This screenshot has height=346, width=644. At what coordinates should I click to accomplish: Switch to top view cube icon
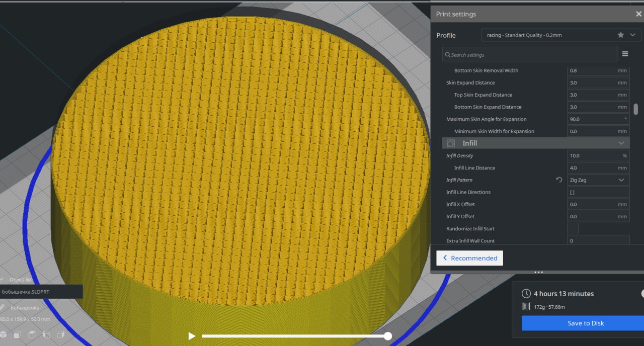32,334
